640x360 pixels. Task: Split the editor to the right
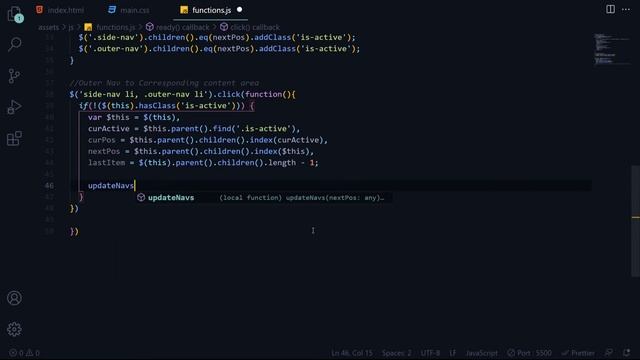click(610, 9)
